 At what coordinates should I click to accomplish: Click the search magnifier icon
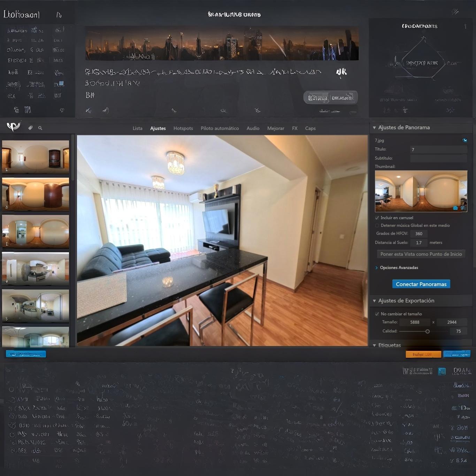pos(40,128)
